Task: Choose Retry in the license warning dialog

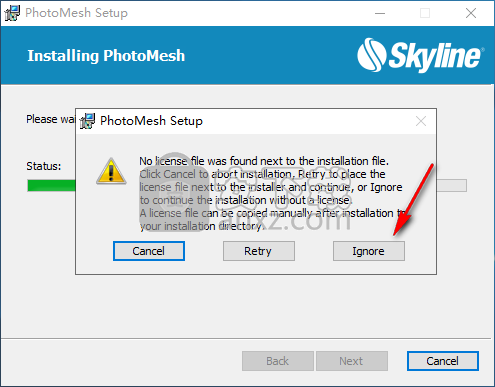Action: [x=259, y=251]
